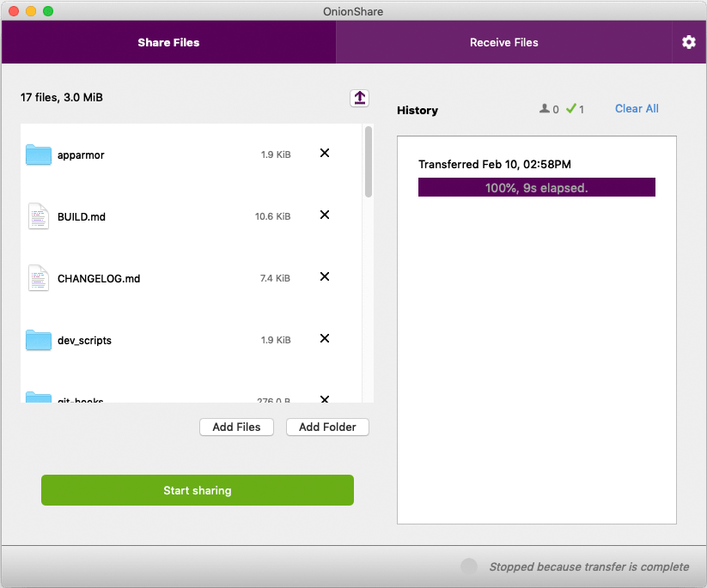Click the 10.6 KiB size value
This screenshot has height=588, width=707.
pos(273,216)
